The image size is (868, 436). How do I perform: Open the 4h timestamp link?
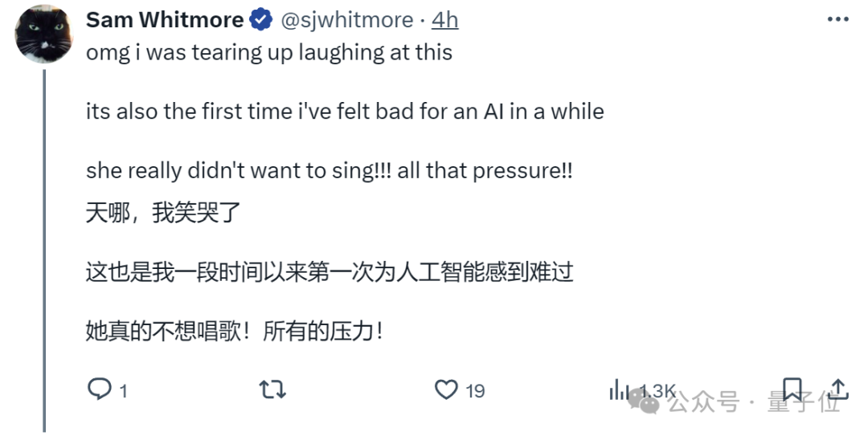click(x=445, y=20)
